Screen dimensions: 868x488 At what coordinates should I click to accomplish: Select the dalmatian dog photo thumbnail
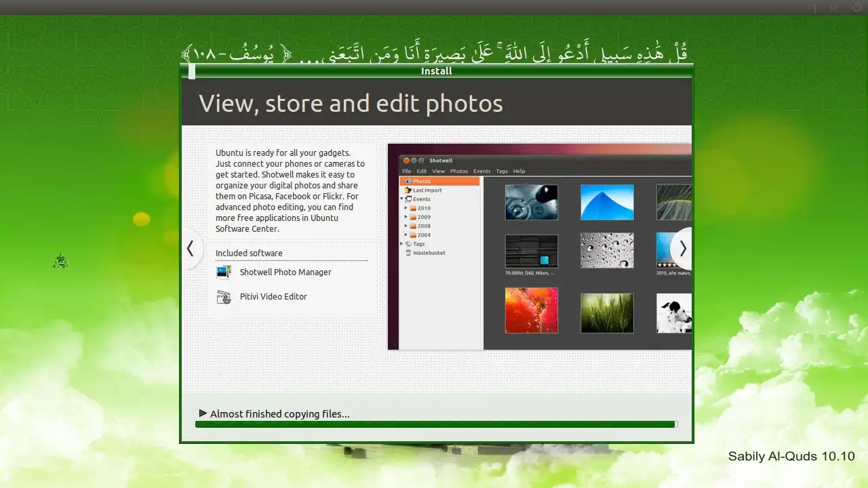pyautogui.click(x=674, y=313)
